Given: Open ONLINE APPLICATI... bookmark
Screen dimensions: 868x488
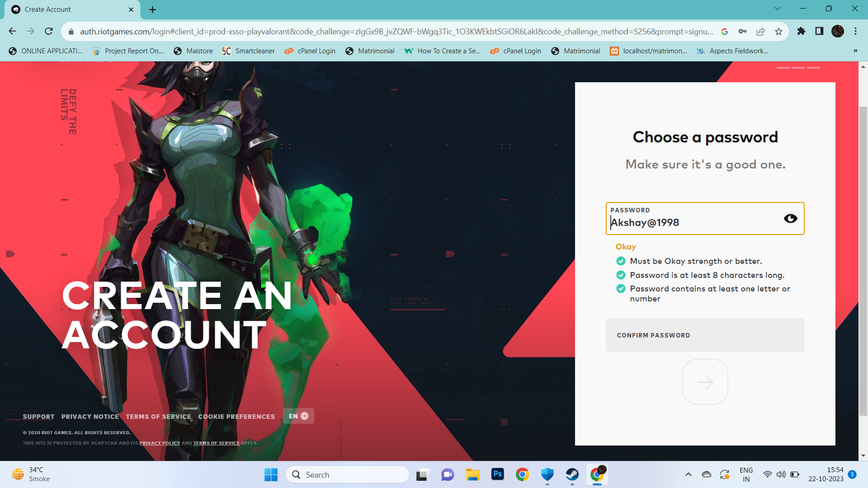Looking at the screenshot, I should pyautogui.click(x=46, y=51).
